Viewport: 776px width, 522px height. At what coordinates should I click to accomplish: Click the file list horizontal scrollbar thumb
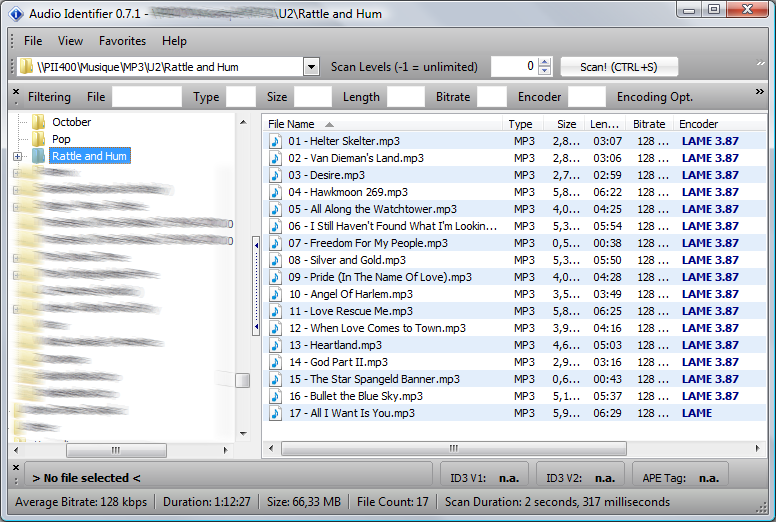coord(454,449)
